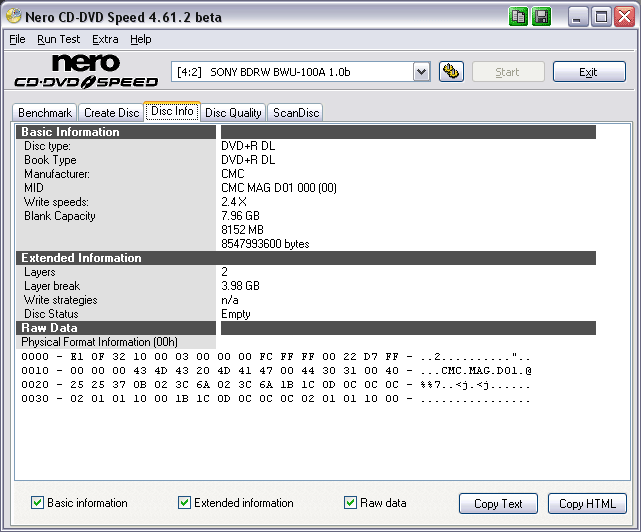Click the Manufacturer value CMC
641x532 pixels.
tap(233, 174)
